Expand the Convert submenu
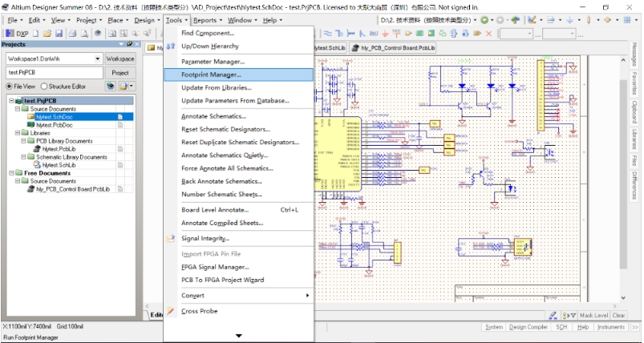The width and height of the screenshot is (644, 343). coord(308,296)
